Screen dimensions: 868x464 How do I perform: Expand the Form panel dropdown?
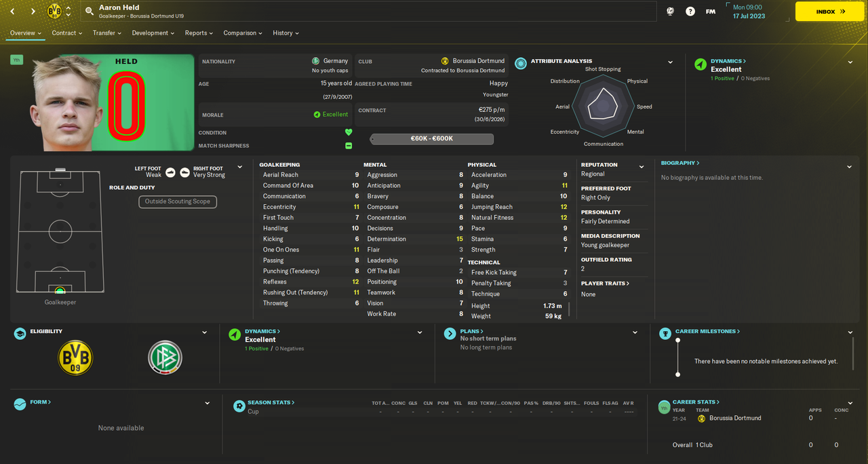click(208, 403)
